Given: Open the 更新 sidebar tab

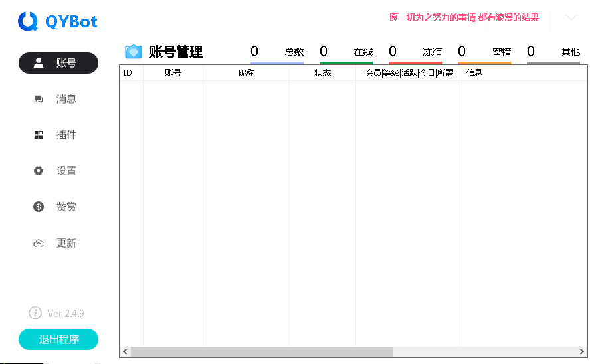Looking at the screenshot, I should (x=58, y=243).
